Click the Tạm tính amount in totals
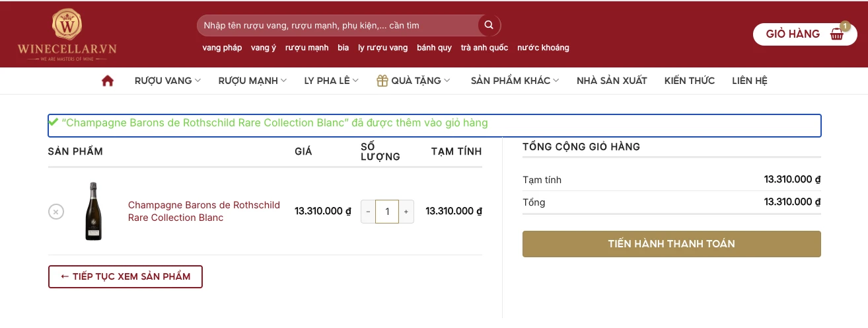This screenshot has height=328, width=868. point(792,179)
